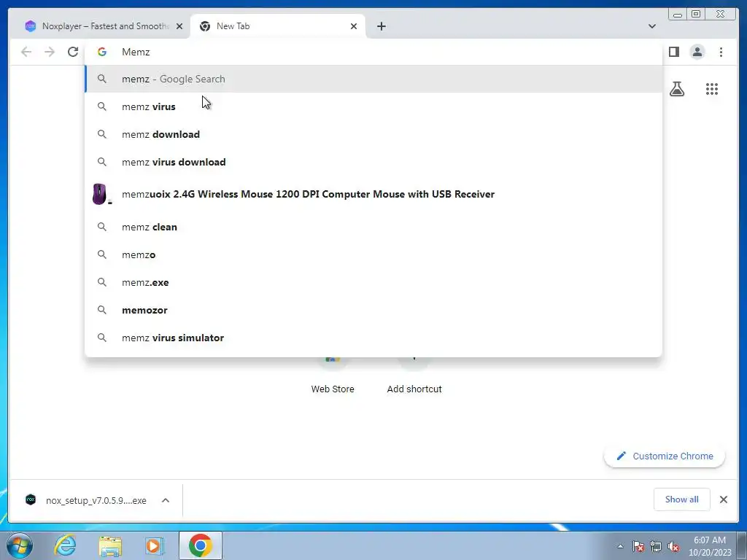Open the Google apps grid icon
Screen dimensions: 747x560
(x=712, y=89)
